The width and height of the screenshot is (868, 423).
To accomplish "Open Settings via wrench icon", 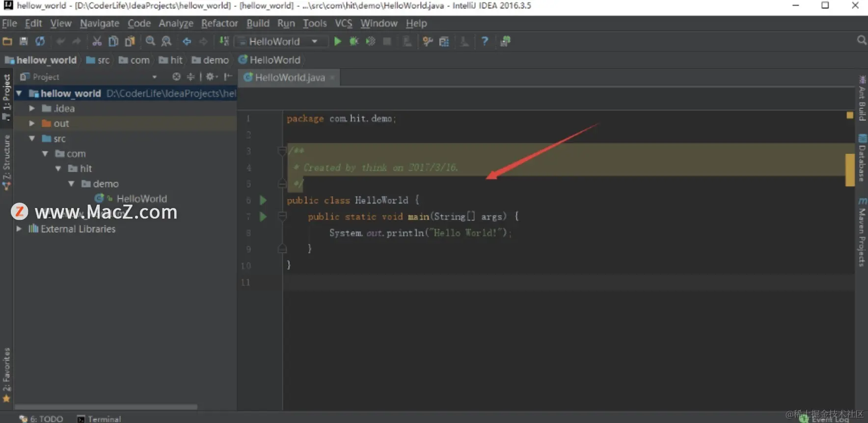I will (x=428, y=42).
